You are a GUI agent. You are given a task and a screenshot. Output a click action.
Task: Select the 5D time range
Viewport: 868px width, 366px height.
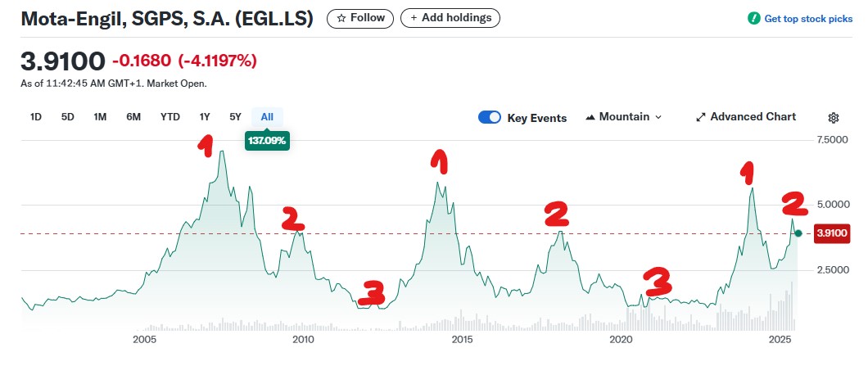(67, 117)
